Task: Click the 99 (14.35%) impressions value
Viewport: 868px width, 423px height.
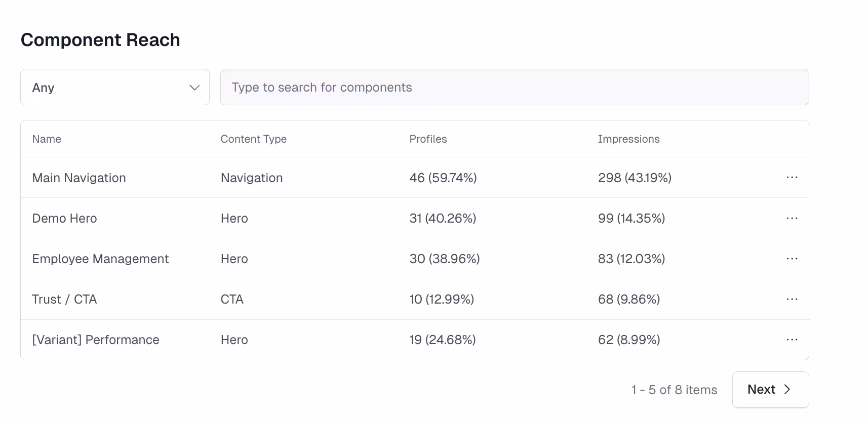Action: click(x=632, y=218)
